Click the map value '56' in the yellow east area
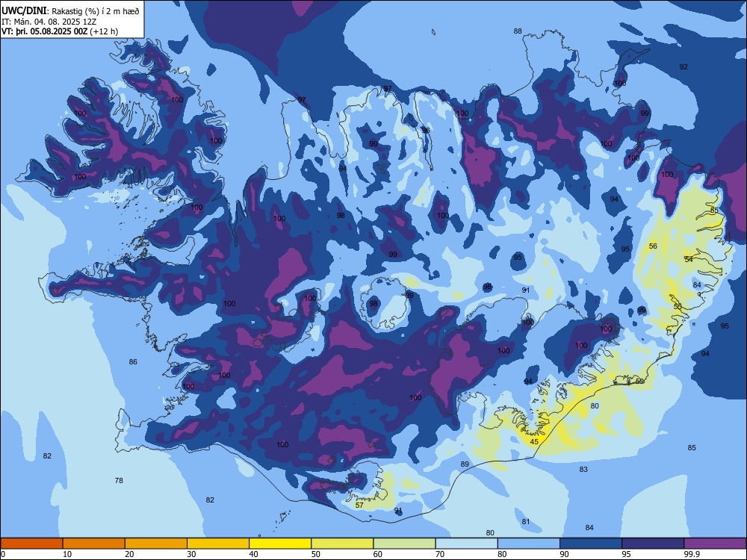The width and height of the screenshot is (747, 560). click(653, 246)
